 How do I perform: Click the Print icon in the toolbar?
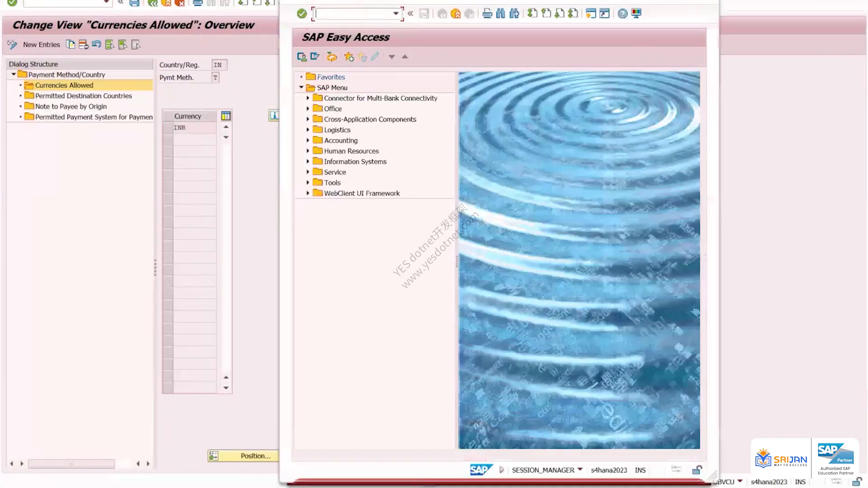487,14
